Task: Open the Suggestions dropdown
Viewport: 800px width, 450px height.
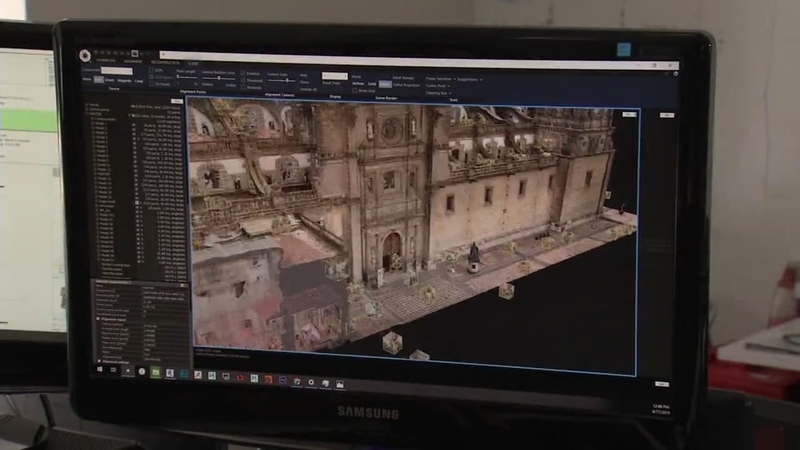Action: pyautogui.click(x=469, y=80)
